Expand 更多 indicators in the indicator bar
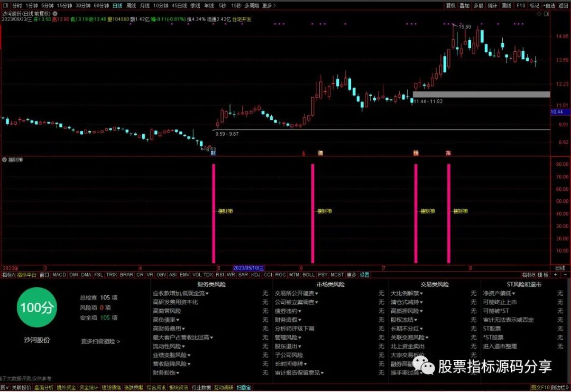The width and height of the screenshot is (571, 392). click(x=352, y=275)
